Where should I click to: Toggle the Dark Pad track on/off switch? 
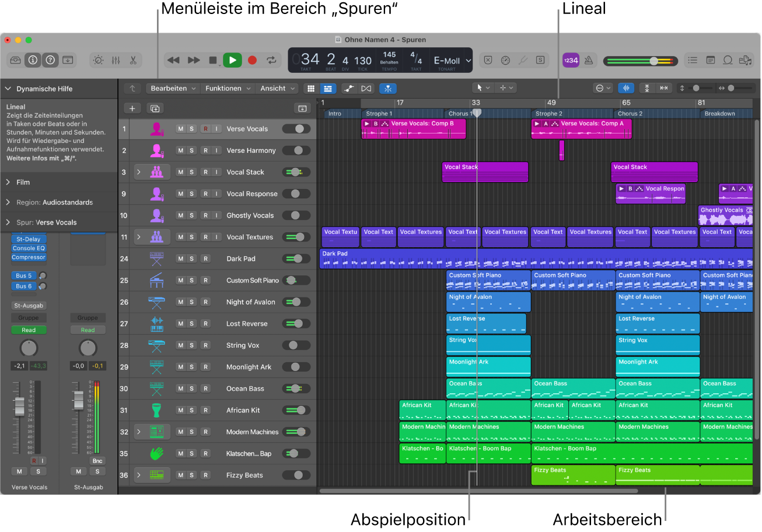296,258
